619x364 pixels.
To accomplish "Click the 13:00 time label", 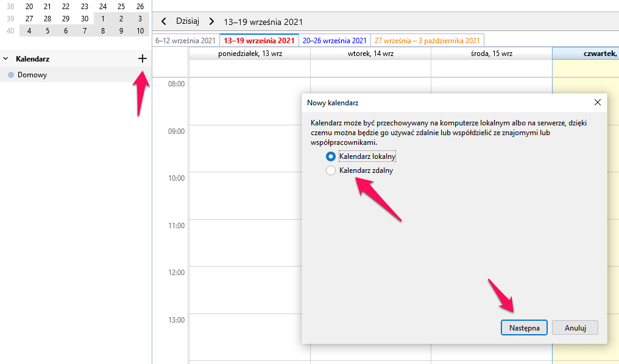I will point(176,320).
